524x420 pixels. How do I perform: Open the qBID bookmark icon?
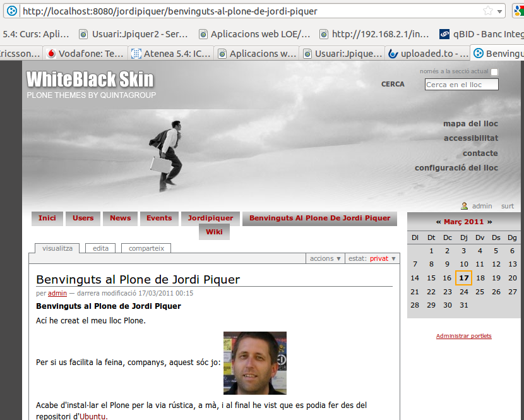[x=444, y=34]
